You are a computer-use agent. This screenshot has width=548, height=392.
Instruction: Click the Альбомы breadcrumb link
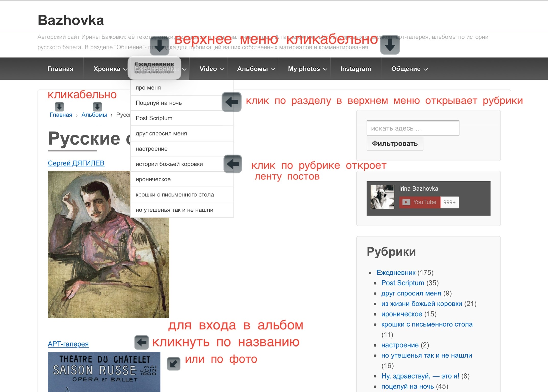coord(94,115)
